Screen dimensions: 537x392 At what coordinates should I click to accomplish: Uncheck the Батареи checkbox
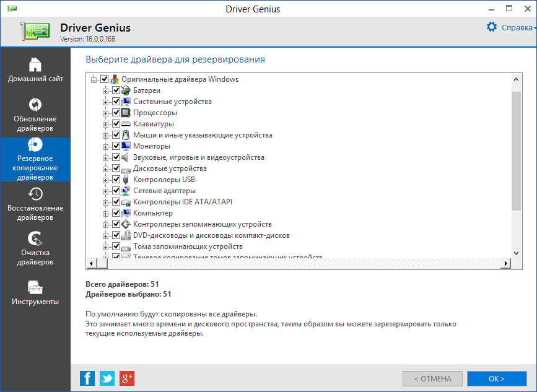tap(116, 90)
